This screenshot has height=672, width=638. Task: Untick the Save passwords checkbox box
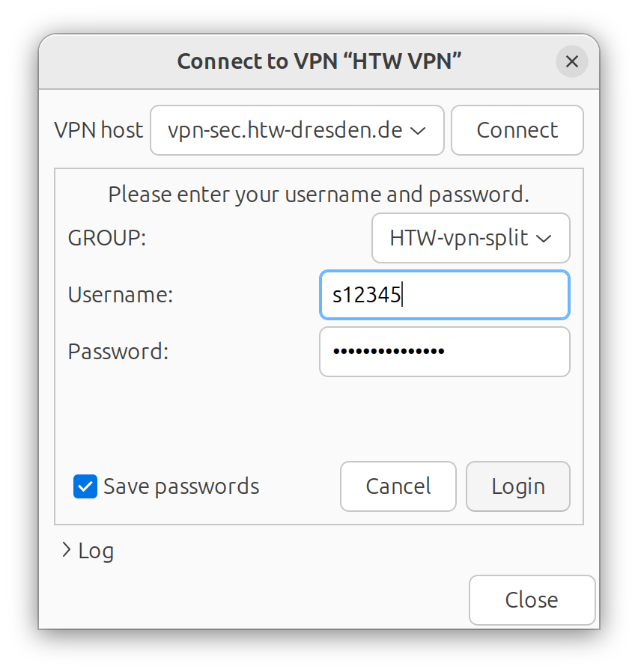click(85, 486)
